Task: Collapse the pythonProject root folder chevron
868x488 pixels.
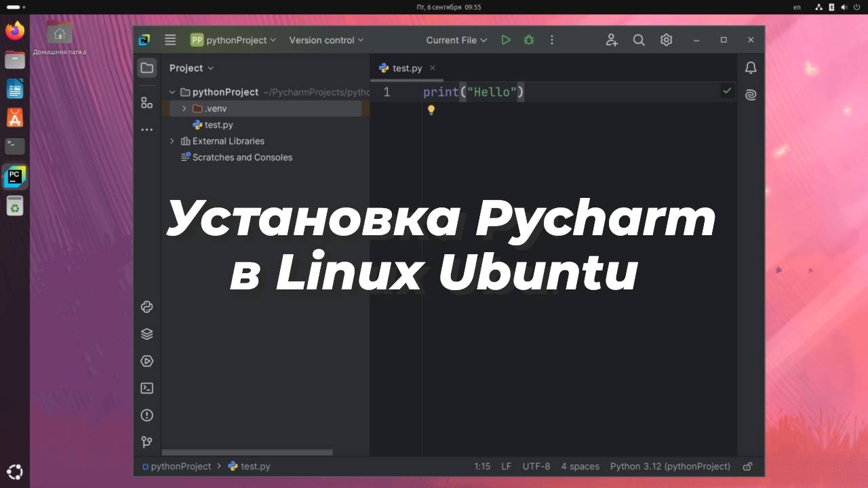Action: click(x=172, y=92)
